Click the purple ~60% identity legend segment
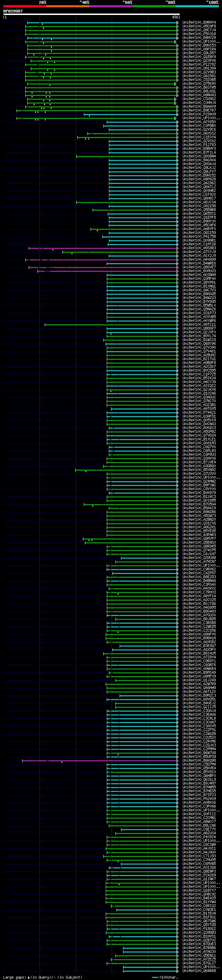This screenshot has height=980, width=222. 111,6
